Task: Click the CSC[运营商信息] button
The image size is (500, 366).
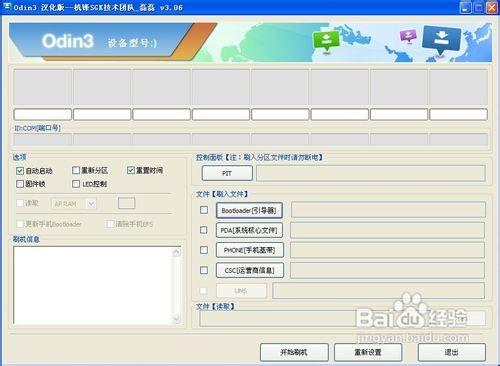Action: (250, 270)
